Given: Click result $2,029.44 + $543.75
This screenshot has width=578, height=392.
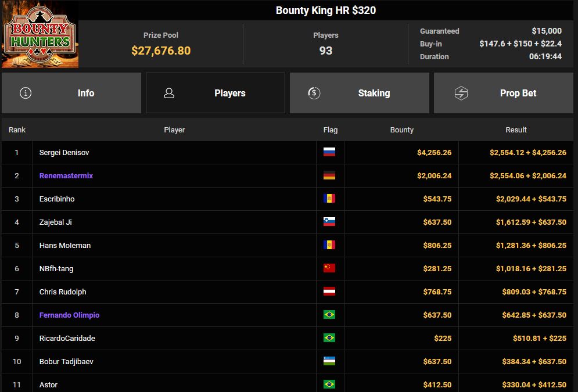Looking at the screenshot, I should [x=531, y=199].
